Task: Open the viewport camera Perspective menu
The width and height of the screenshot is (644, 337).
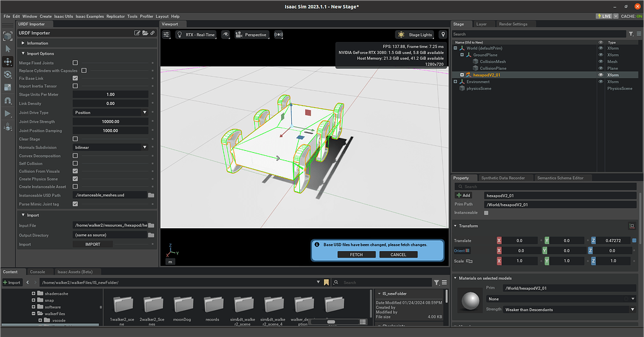Action: point(252,35)
